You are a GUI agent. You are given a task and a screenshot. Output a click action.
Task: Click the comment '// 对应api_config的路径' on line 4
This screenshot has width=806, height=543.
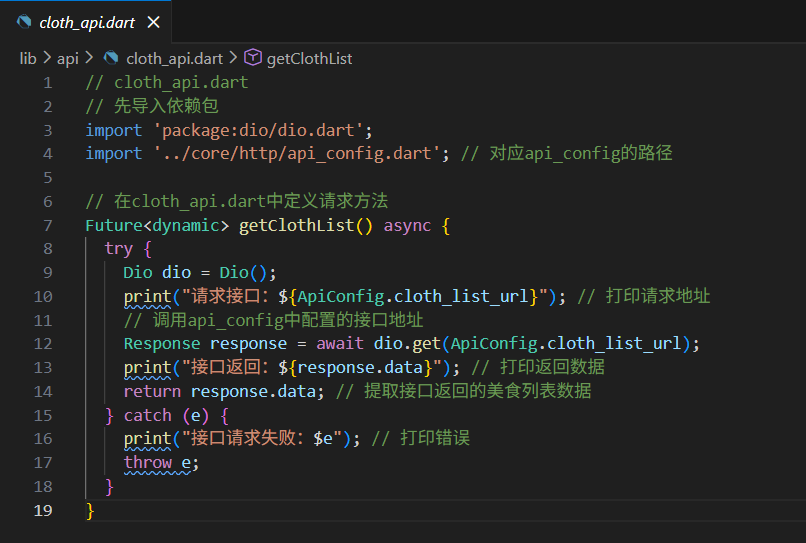pyautogui.click(x=566, y=153)
